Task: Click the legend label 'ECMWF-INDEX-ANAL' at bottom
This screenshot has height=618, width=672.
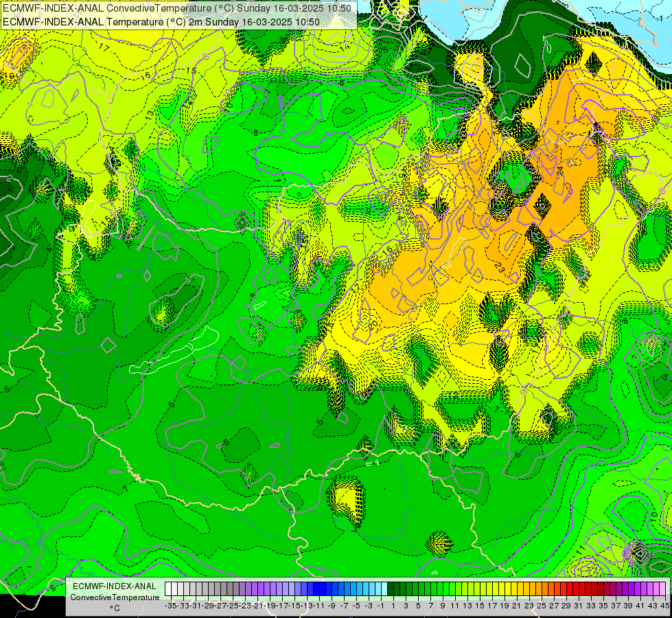Action: coord(115,586)
